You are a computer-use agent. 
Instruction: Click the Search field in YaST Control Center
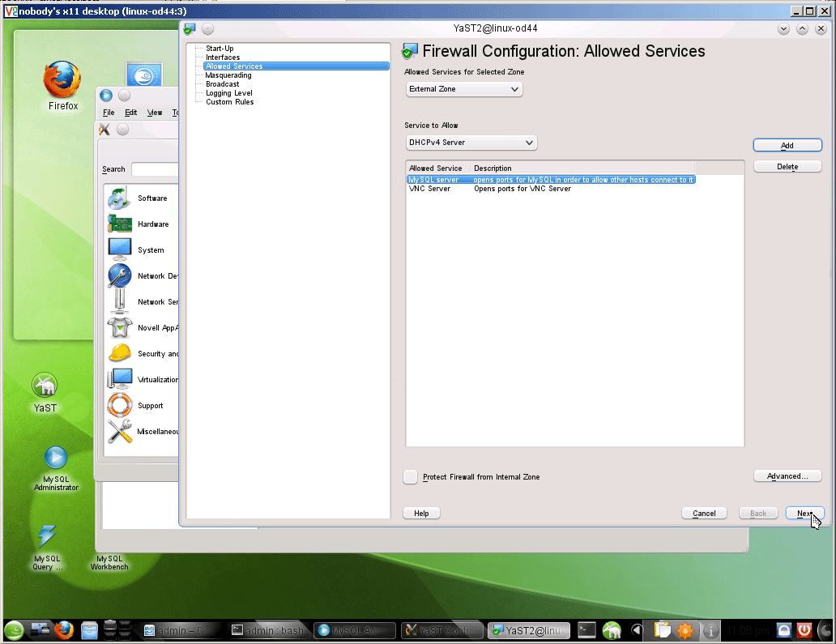(155, 169)
